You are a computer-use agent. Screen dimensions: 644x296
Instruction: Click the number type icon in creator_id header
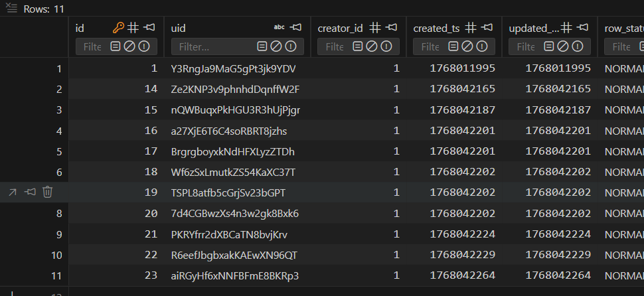coord(374,27)
